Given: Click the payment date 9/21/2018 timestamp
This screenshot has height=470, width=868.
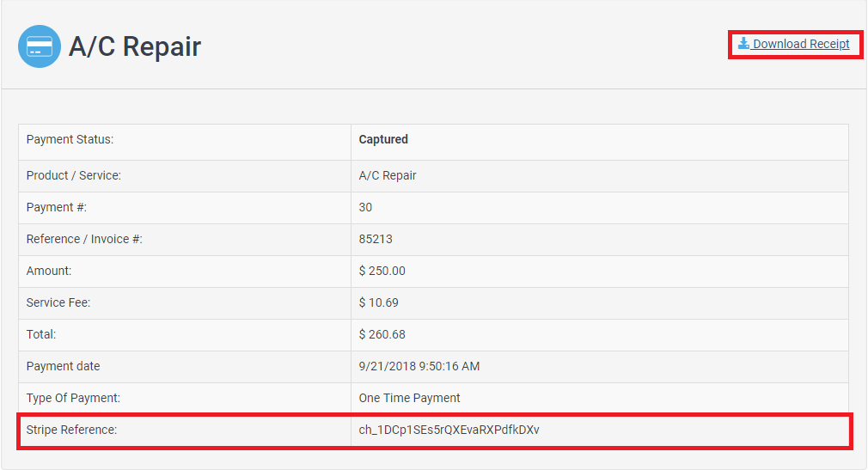Looking at the screenshot, I should click(419, 366).
